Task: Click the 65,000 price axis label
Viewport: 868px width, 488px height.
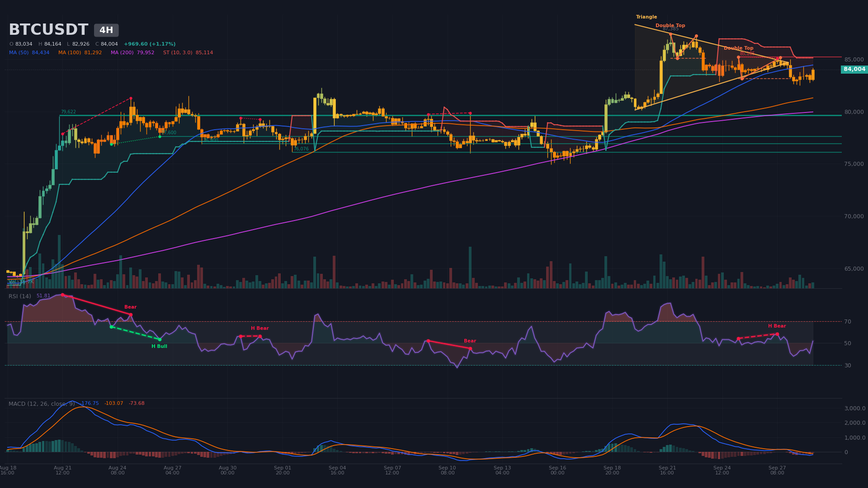Action: pyautogui.click(x=853, y=269)
